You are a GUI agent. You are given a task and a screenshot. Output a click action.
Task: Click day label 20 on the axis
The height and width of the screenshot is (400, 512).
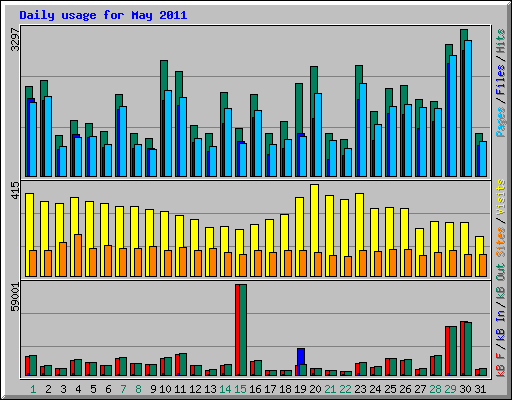[315, 389]
